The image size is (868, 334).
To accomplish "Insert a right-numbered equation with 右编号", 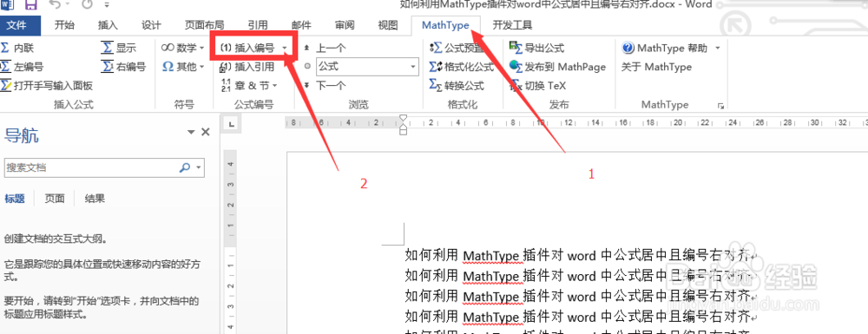I will [123, 67].
